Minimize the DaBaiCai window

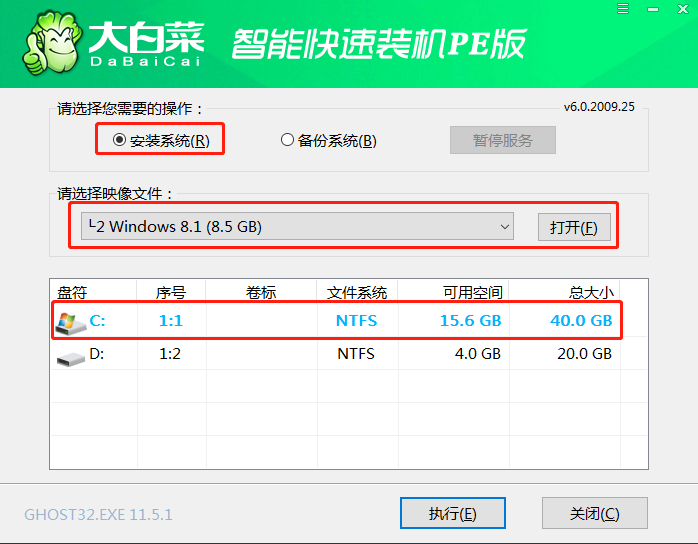653,9
